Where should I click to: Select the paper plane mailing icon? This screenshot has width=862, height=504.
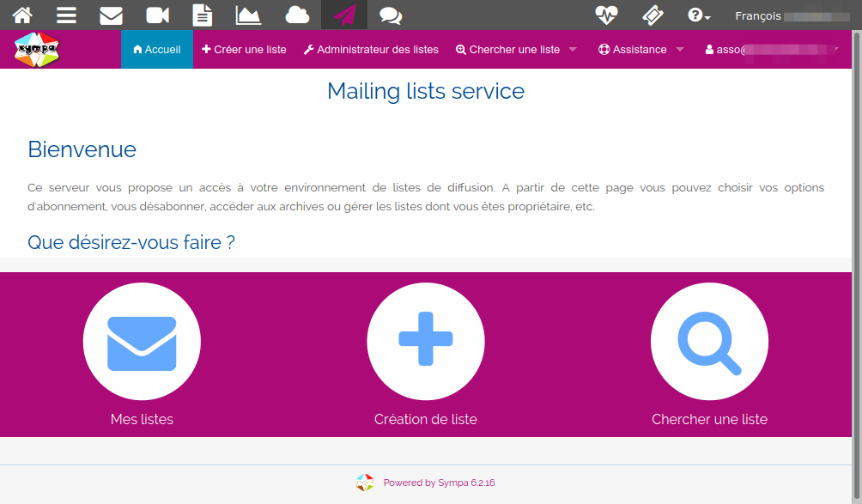(x=344, y=15)
